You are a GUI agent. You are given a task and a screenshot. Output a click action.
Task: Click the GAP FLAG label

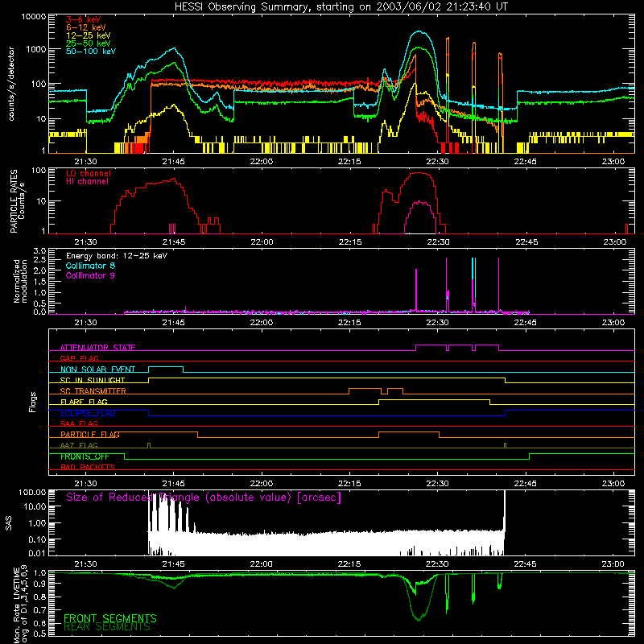(79, 358)
